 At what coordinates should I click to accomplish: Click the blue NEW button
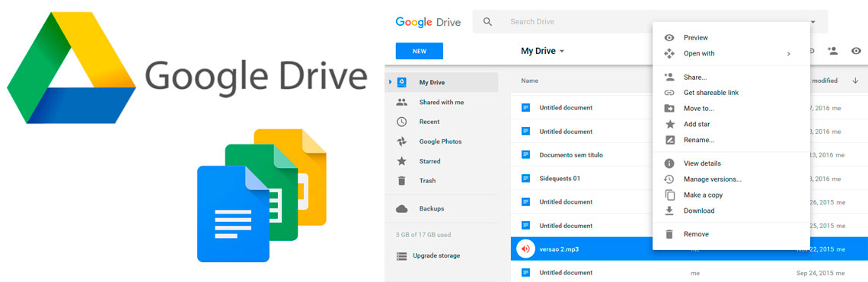coord(419,51)
